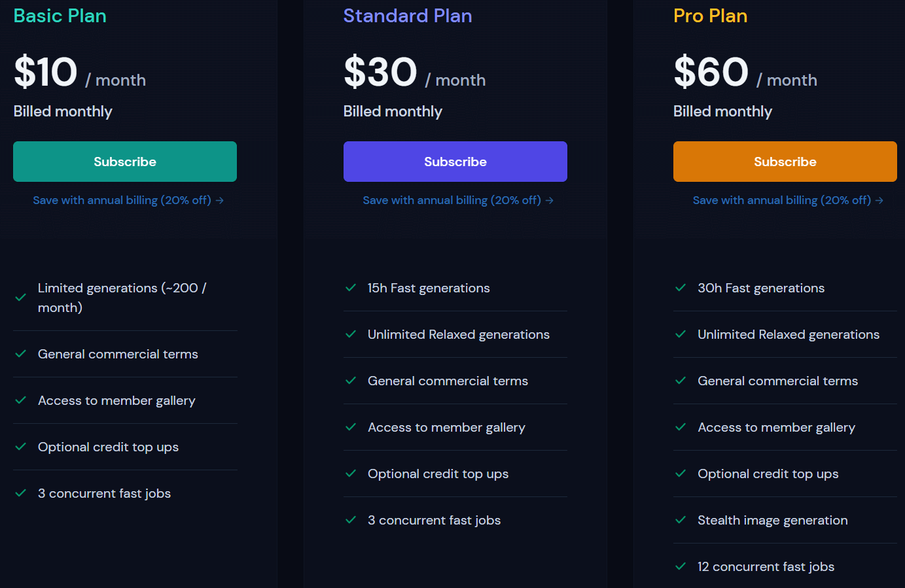Click the checkmark beside Basic Limited generations

(21, 298)
